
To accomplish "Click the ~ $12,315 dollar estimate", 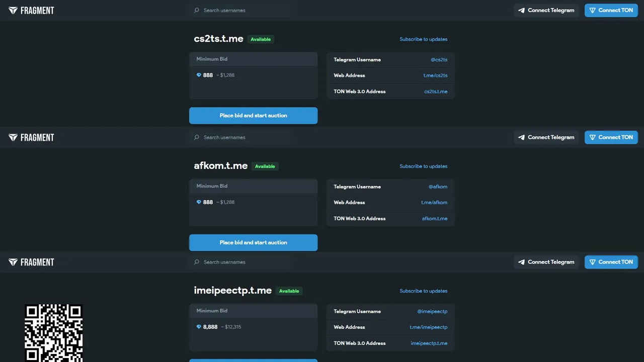I will tap(231, 327).
